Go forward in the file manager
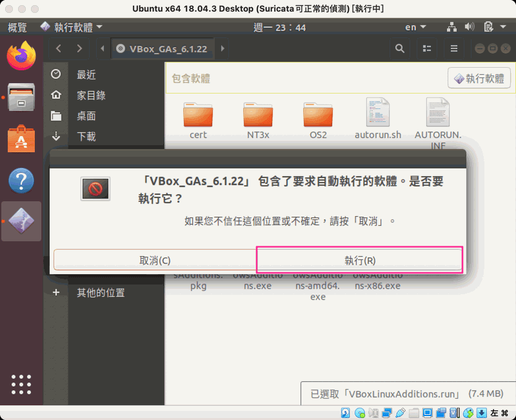 79,49
